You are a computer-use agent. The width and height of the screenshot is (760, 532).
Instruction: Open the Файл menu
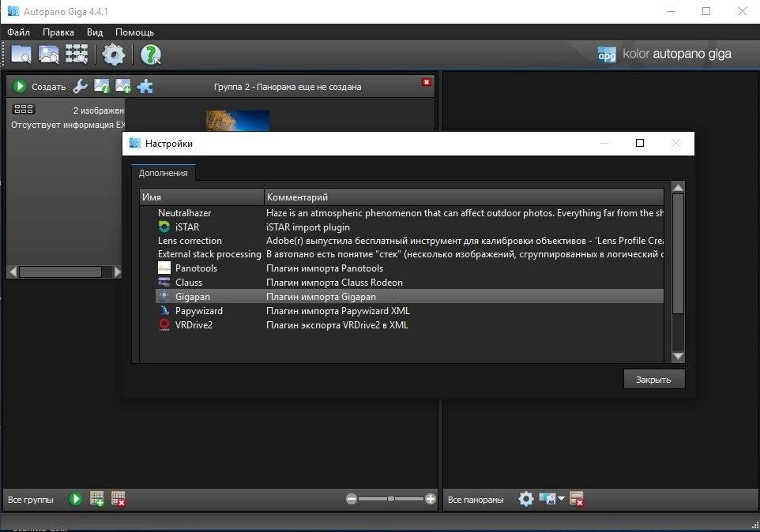tap(18, 32)
